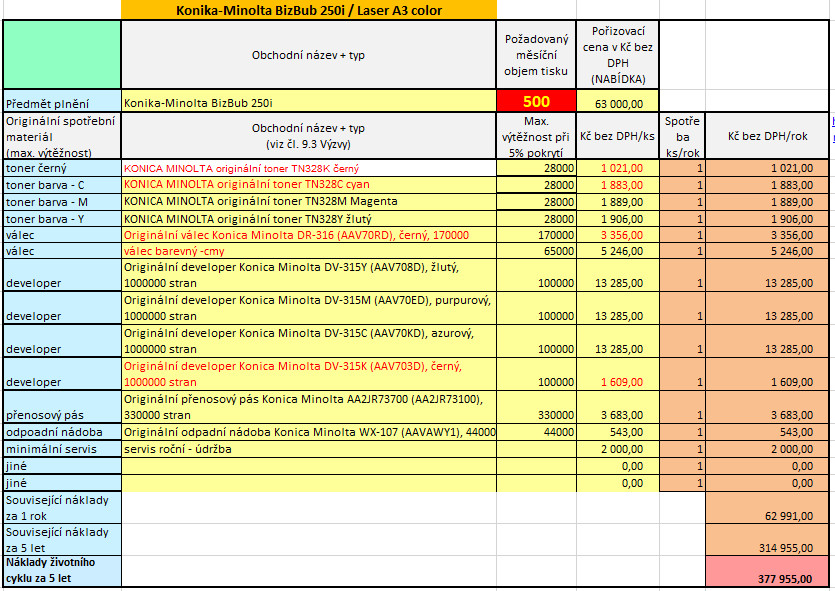
Task: Select the 100000 yield in the DV-315K row
Action: point(536,374)
